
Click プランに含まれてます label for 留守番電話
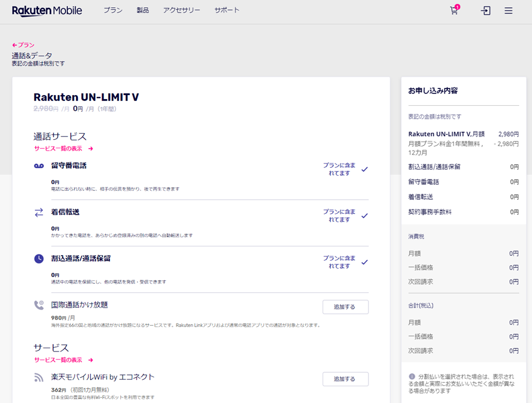[x=339, y=169]
